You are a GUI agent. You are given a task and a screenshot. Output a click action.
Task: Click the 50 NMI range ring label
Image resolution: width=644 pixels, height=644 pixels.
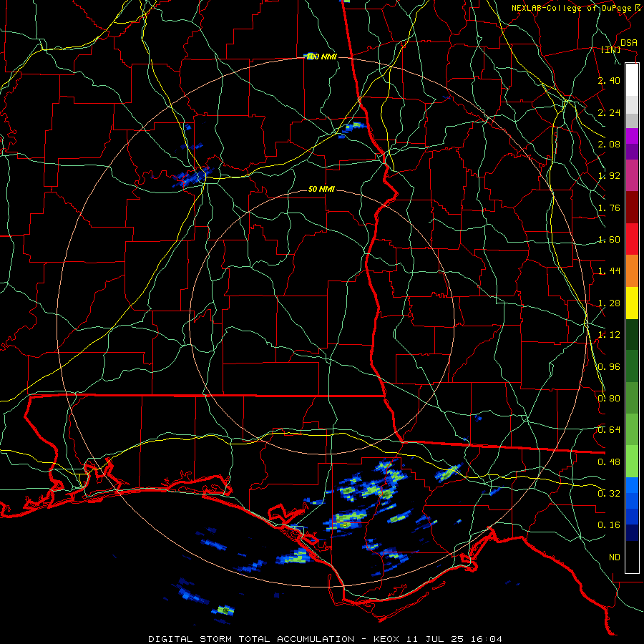tap(321, 189)
